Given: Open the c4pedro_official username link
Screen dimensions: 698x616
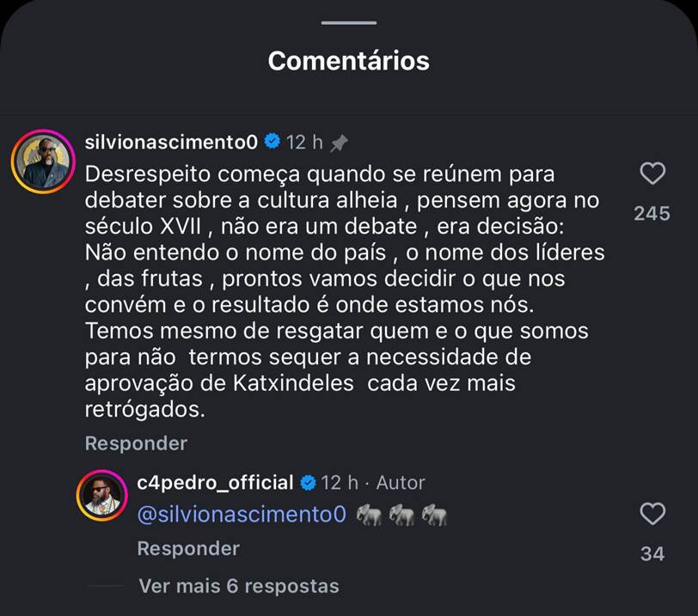Looking at the screenshot, I should tap(215, 483).
